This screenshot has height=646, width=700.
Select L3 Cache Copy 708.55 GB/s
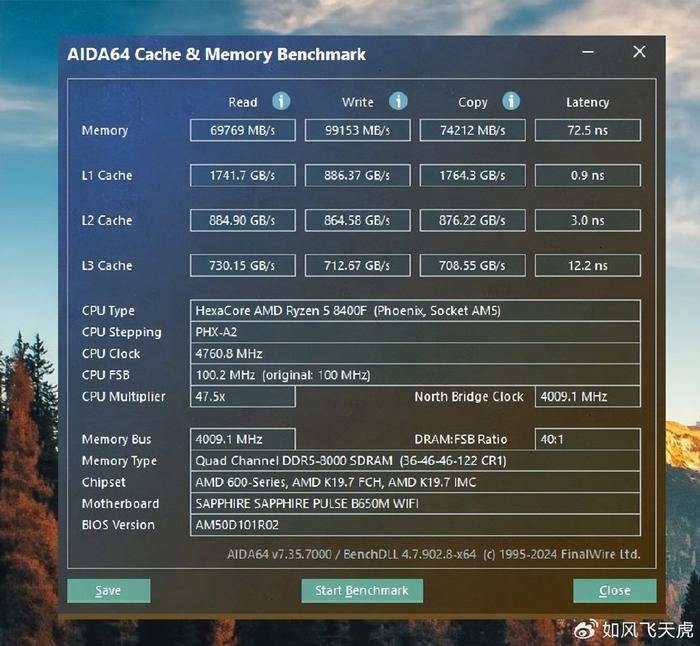(472, 266)
